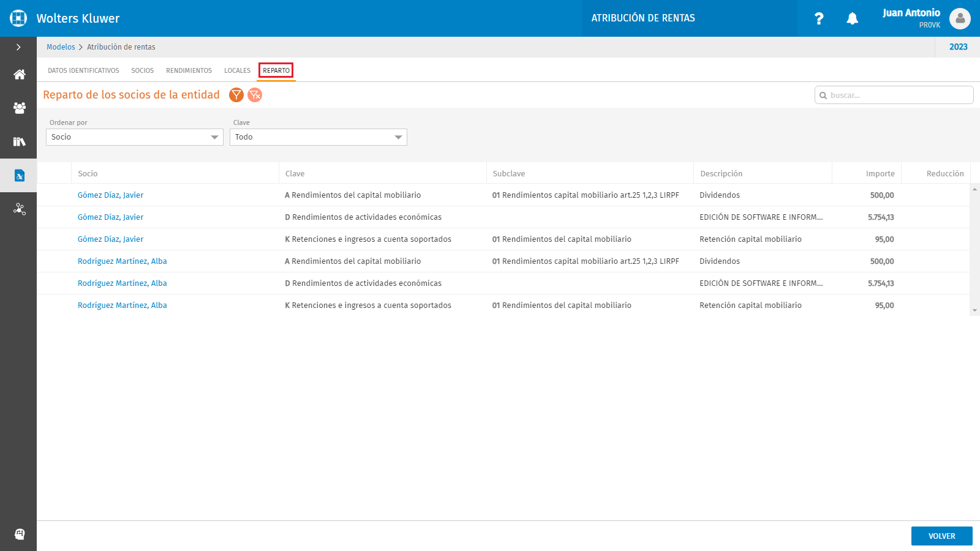Open the Clave dropdown showing Todo
This screenshot has width=980, height=551.
tap(318, 137)
